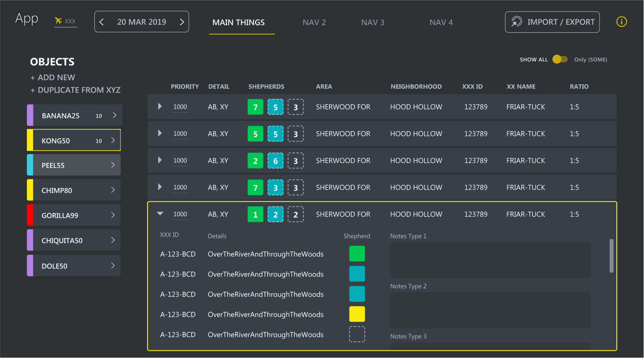Go to previous date with left arrow
The height and width of the screenshot is (358, 644).
point(101,22)
